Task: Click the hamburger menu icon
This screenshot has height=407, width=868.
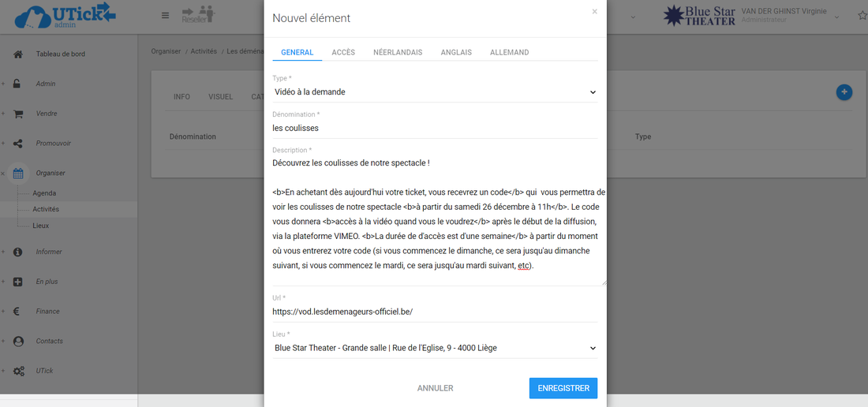Action: tap(165, 16)
